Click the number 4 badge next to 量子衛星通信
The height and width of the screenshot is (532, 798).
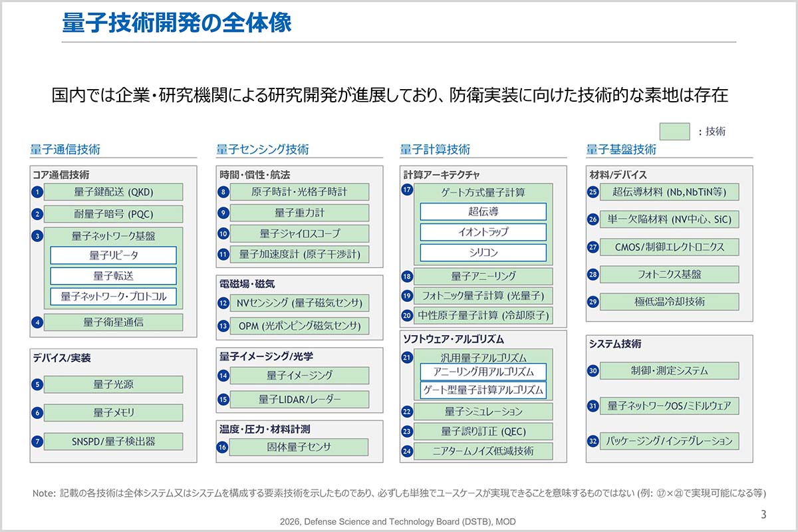click(38, 323)
